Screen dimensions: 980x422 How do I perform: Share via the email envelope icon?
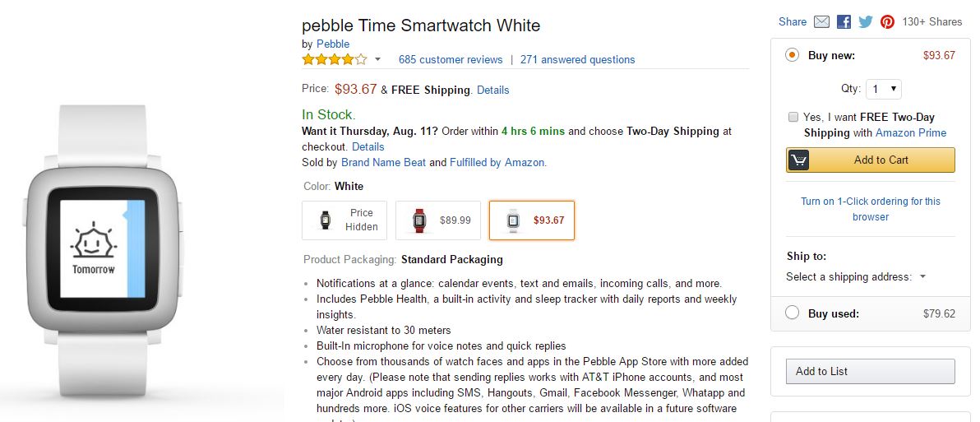point(821,22)
